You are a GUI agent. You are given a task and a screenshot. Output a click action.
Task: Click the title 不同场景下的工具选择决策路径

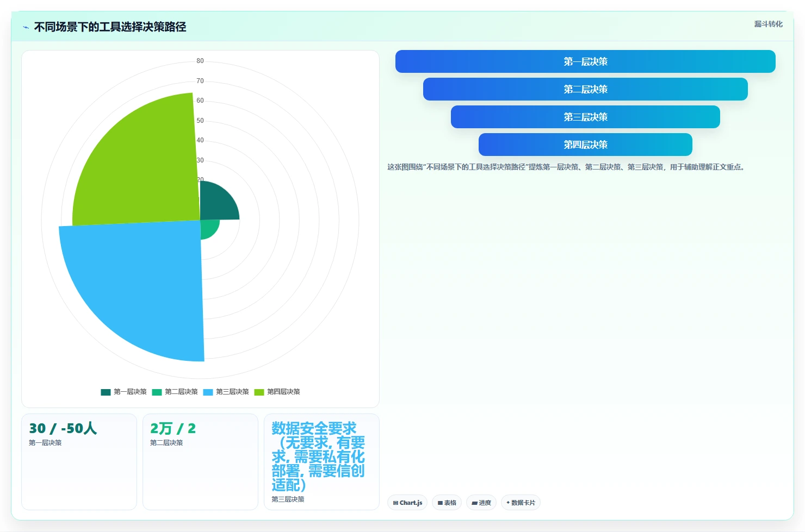click(110, 27)
